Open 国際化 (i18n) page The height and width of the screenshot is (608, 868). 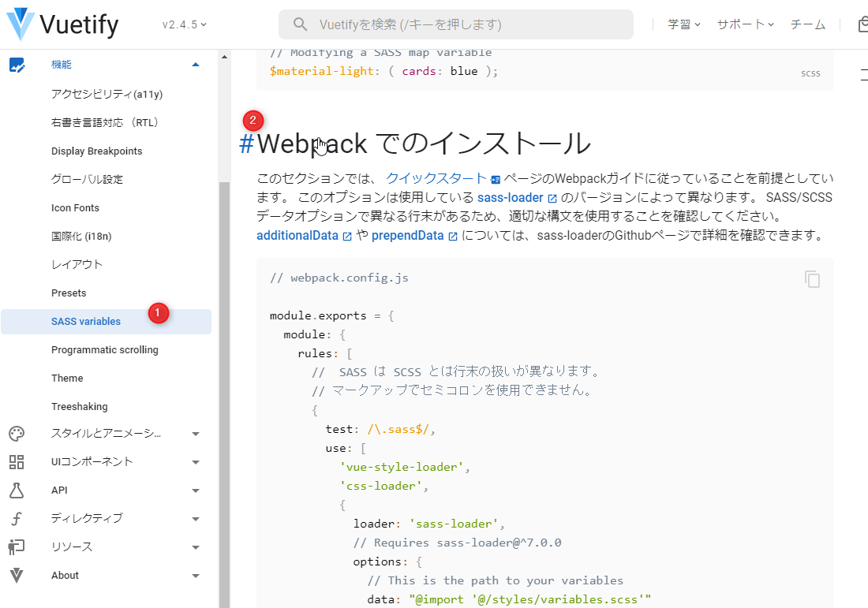click(81, 237)
